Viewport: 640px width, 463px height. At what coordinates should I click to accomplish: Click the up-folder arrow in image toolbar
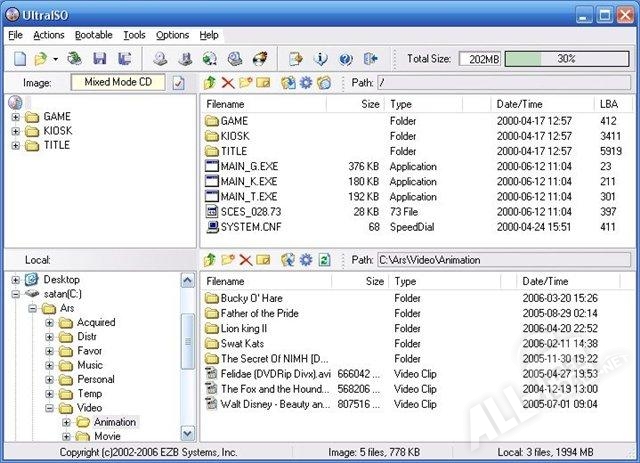pos(210,83)
